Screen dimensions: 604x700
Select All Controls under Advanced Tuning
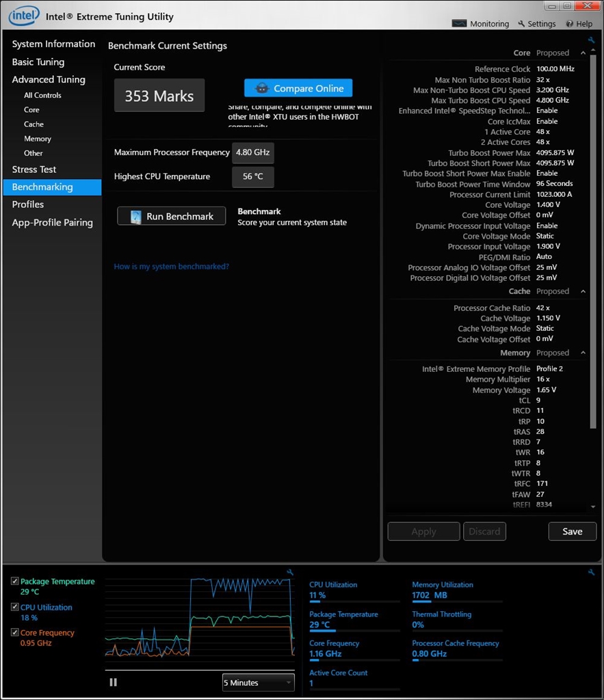(x=42, y=95)
